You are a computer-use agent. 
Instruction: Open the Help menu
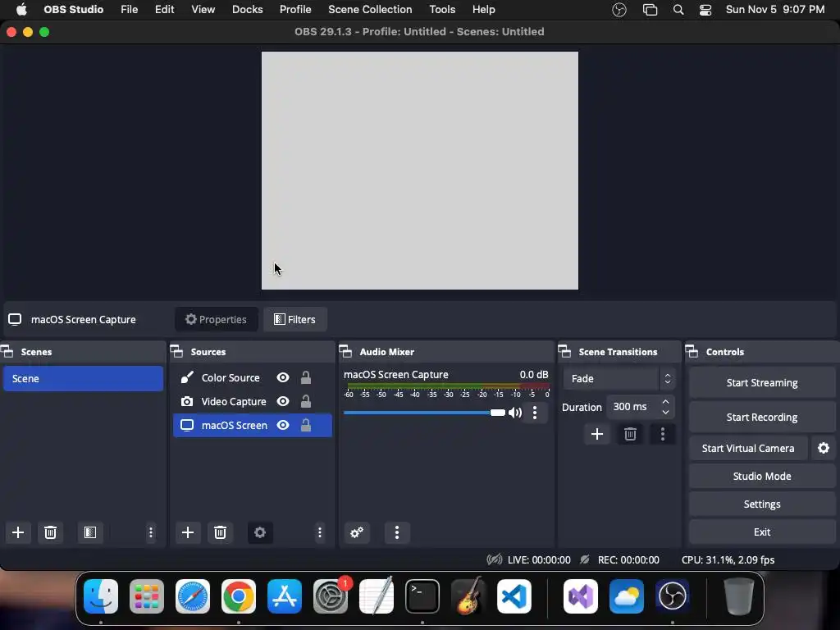(x=484, y=10)
